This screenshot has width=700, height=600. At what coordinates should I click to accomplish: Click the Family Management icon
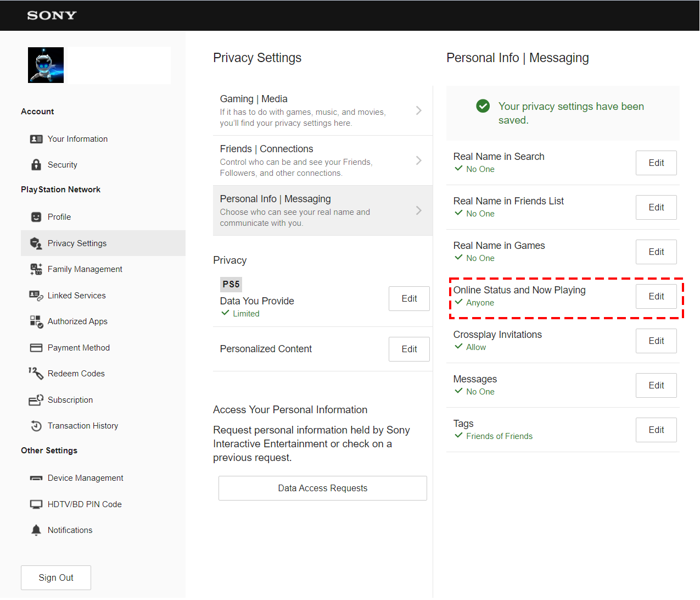point(35,269)
